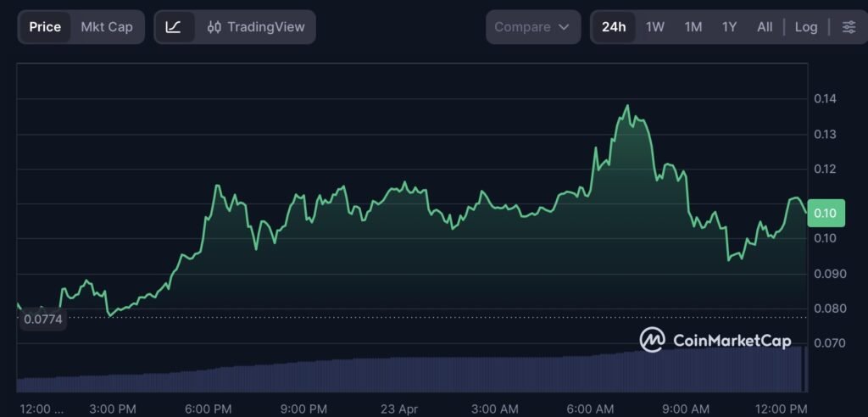The width and height of the screenshot is (868, 417).
Task: Expand the Compare dropdown
Action: coord(532,27)
